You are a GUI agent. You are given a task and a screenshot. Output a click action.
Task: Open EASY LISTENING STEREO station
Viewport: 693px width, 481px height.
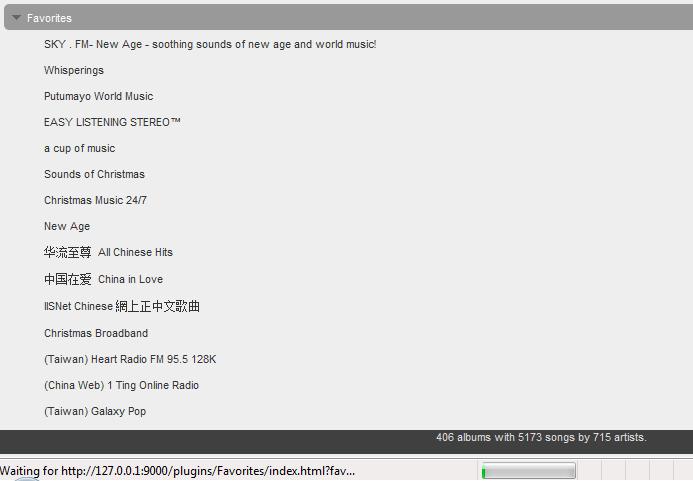(112, 122)
